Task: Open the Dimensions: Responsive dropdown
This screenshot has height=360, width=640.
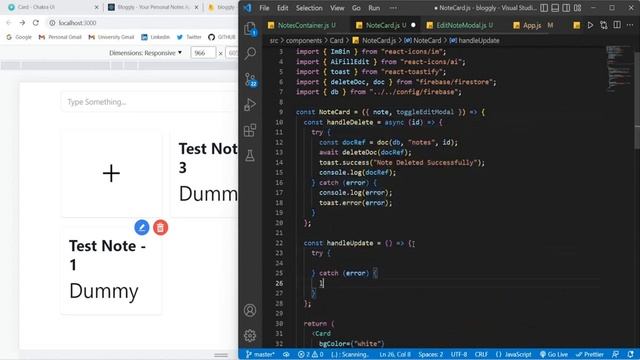Action: tap(146, 53)
